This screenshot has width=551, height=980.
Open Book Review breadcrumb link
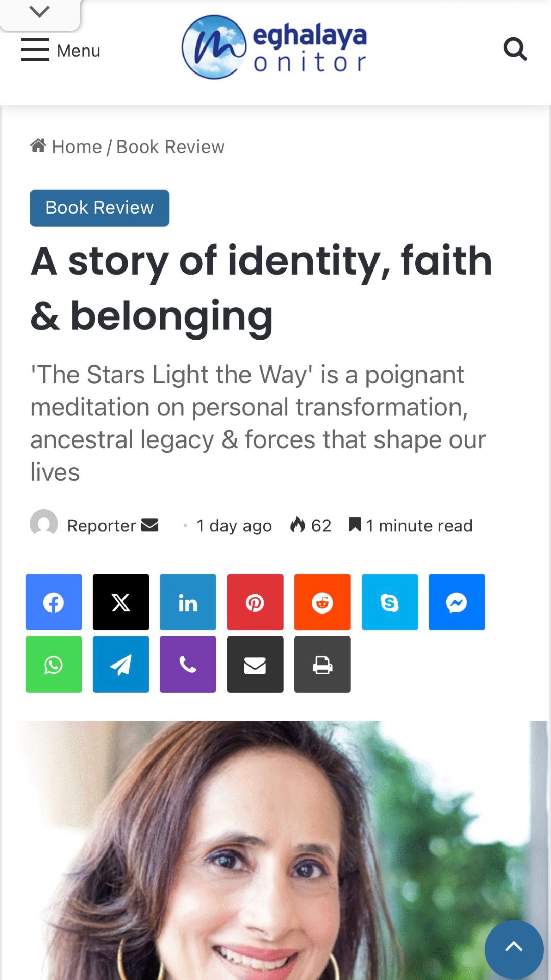170,146
